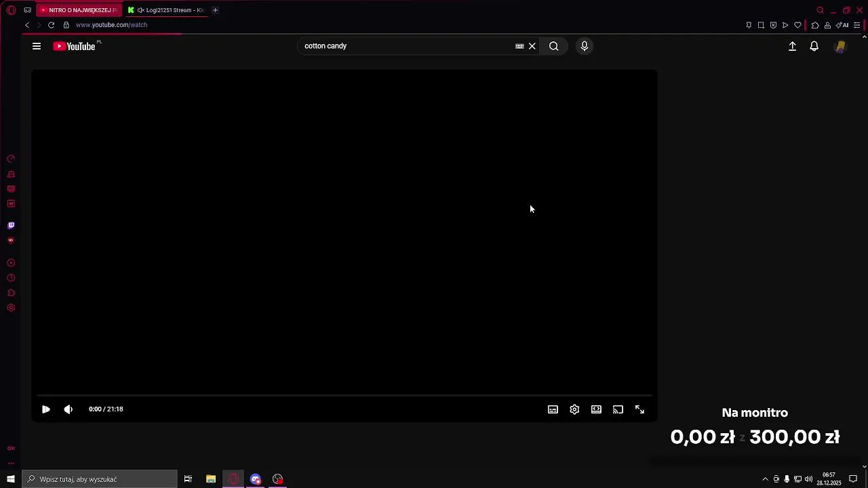The image size is (868, 488).
Task: Open GX Cleaner in the sidebar
Action: click(11, 174)
